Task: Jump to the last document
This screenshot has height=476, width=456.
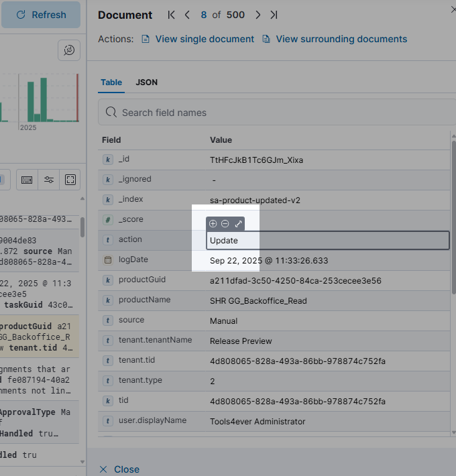Action: click(x=274, y=15)
